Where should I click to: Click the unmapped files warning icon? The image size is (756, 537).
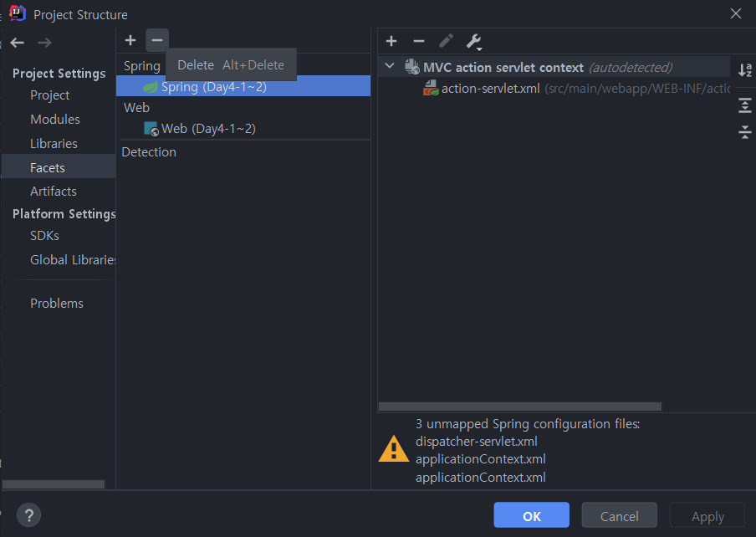(x=394, y=449)
